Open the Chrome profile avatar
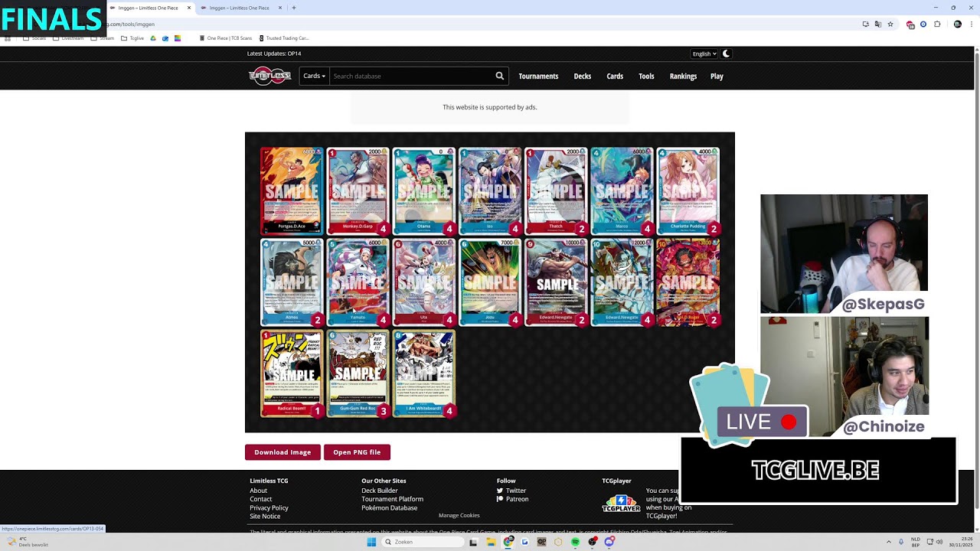 (957, 24)
